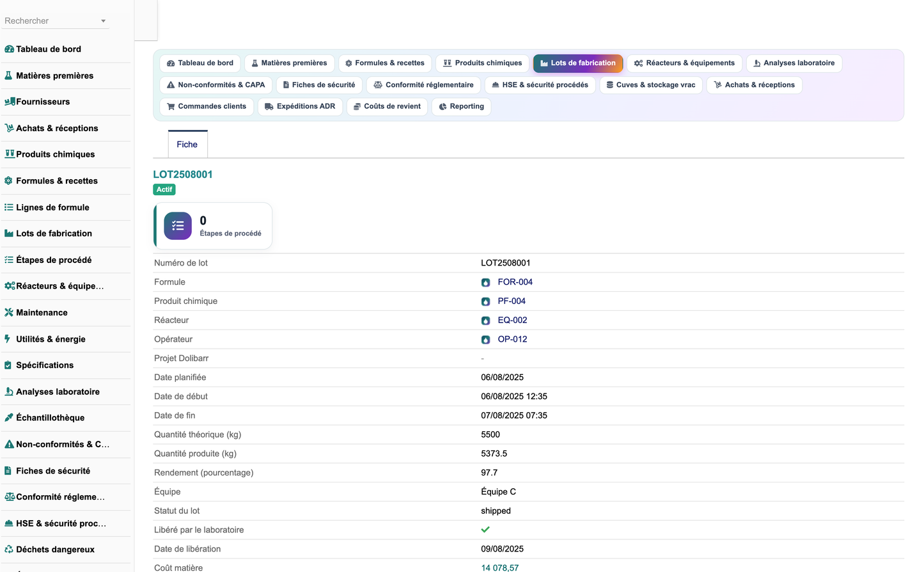Click the shipped status value

(496, 511)
